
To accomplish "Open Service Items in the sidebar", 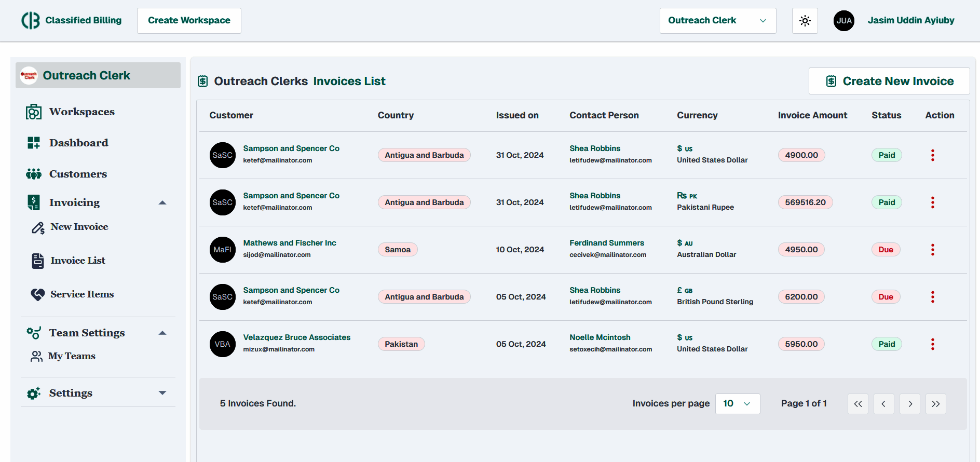I will 81,294.
